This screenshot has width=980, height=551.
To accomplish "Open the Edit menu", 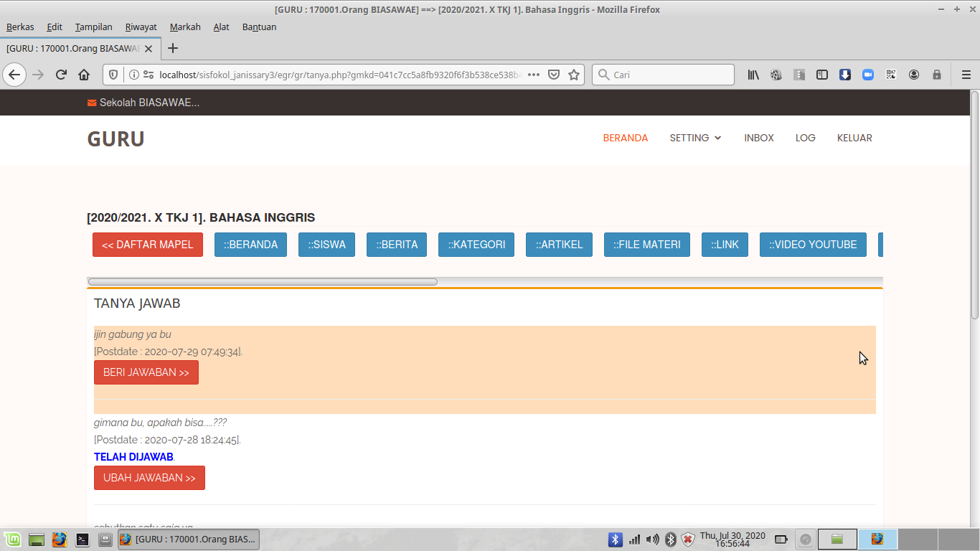I will coord(55,27).
